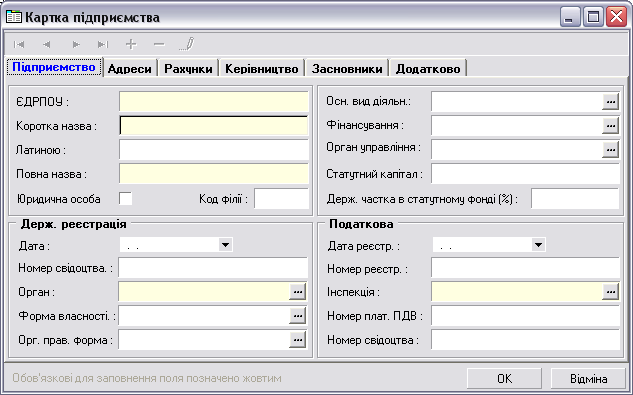Viewport: 633px width, 395px height.
Task: Click the Форма власності text field
Action: coord(204,316)
